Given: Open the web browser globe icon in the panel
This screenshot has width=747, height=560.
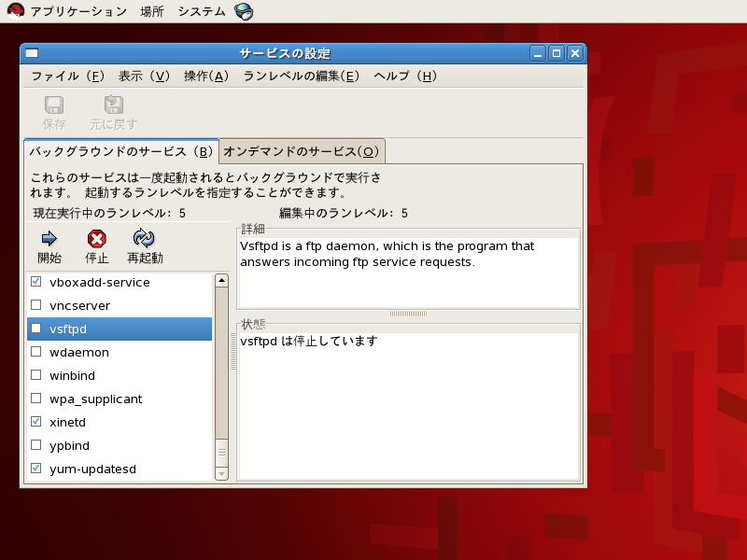Looking at the screenshot, I should point(244,11).
